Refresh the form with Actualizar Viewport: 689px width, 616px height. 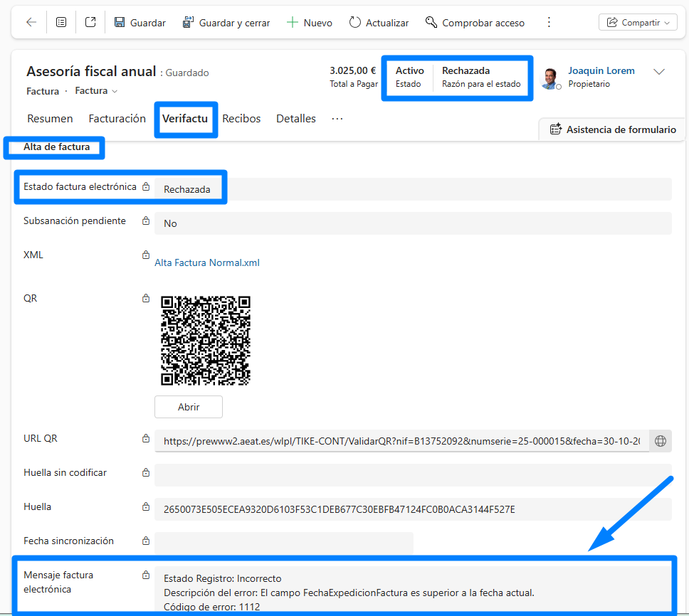coord(379,23)
